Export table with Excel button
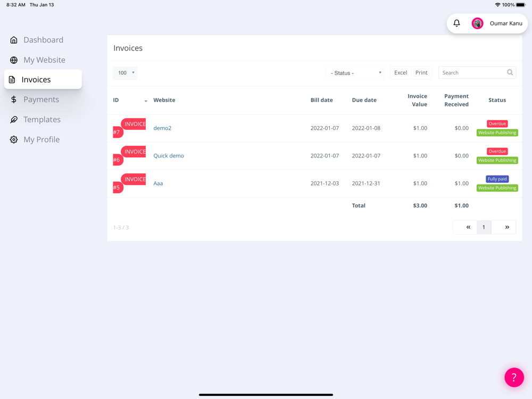The width and height of the screenshot is (532, 399). (401, 72)
